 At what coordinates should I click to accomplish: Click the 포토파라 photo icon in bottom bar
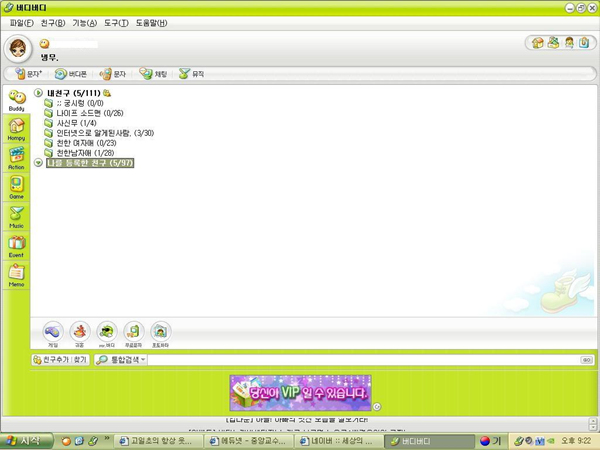(x=160, y=332)
